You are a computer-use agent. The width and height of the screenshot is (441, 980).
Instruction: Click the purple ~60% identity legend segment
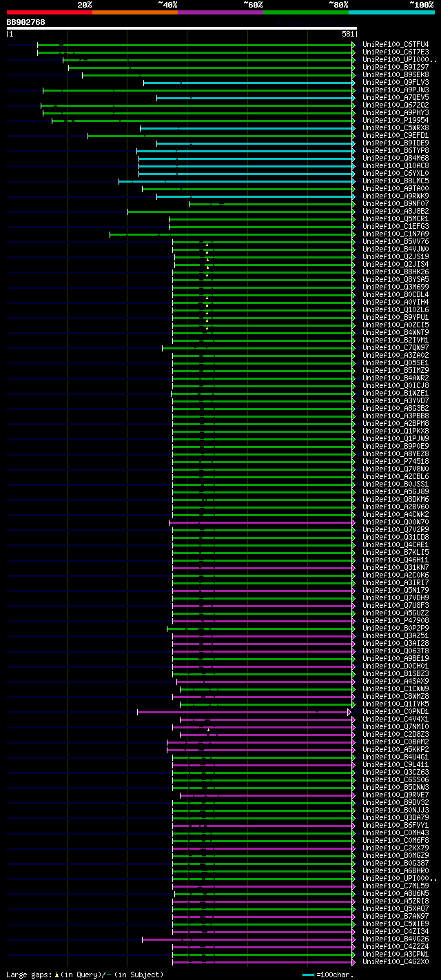pyautogui.click(x=220, y=12)
